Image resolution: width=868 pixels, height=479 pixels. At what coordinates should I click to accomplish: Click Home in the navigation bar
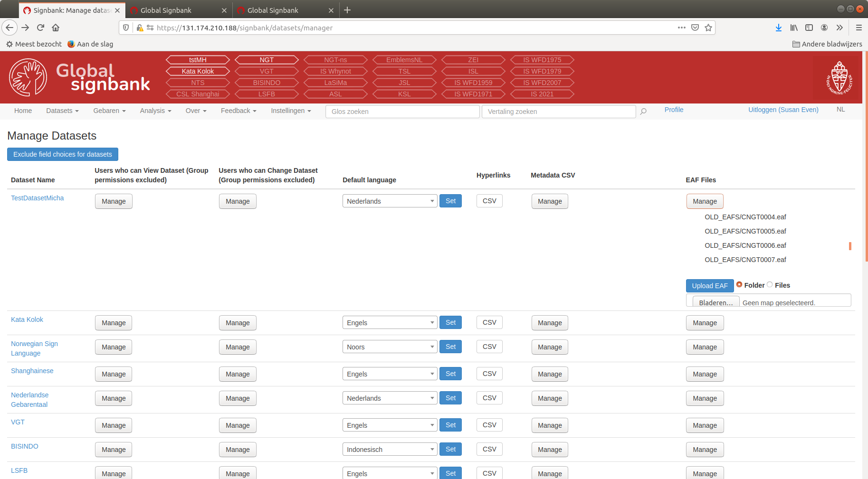(22, 111)
